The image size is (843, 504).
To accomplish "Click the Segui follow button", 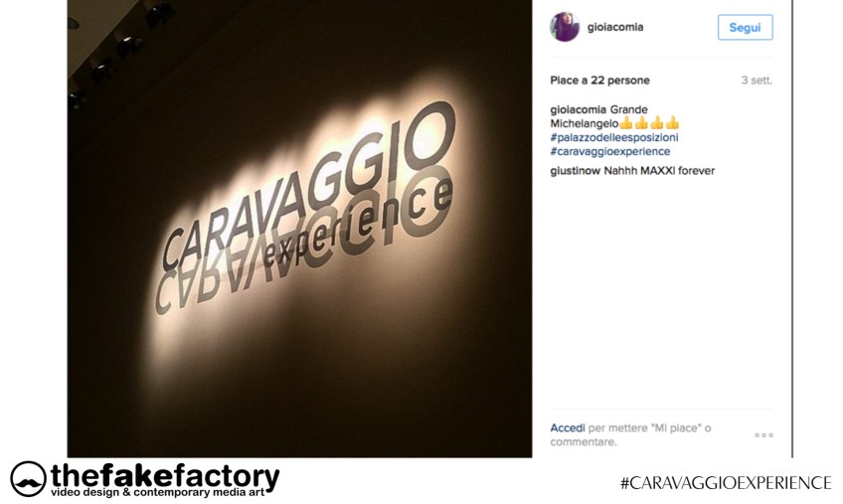I will tap(745, 28).
